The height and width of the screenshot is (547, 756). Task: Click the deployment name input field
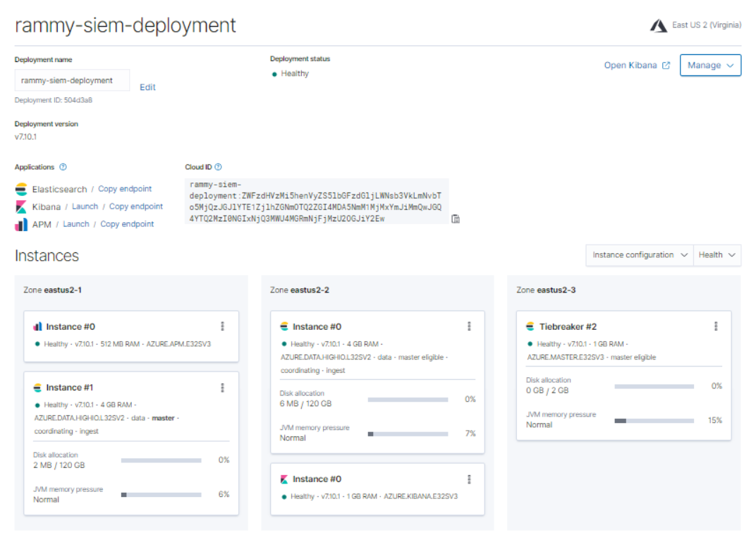click(72, 80)
